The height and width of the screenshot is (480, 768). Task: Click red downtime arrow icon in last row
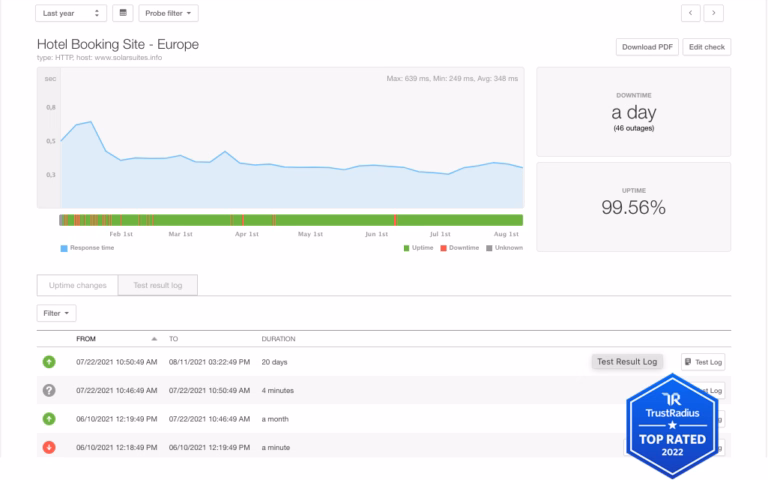click(x=49, y=447)
